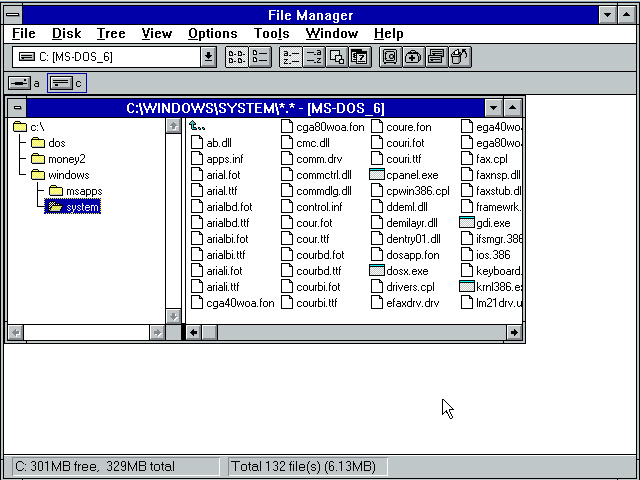The image size is (640, 480).
Task: Open the Options menu
Action: [x=213, y=33]
